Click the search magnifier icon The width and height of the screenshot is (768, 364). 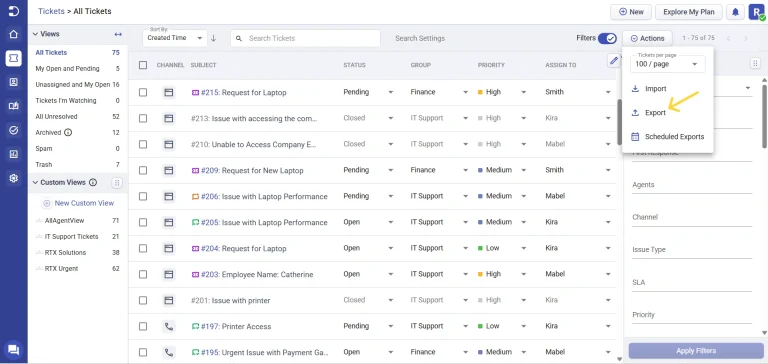239,38
